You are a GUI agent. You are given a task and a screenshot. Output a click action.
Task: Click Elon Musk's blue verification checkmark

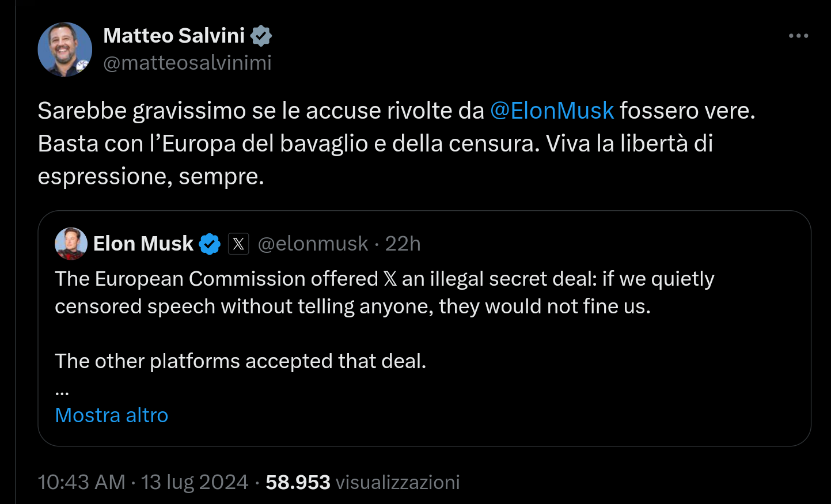(x=210, y=243)
